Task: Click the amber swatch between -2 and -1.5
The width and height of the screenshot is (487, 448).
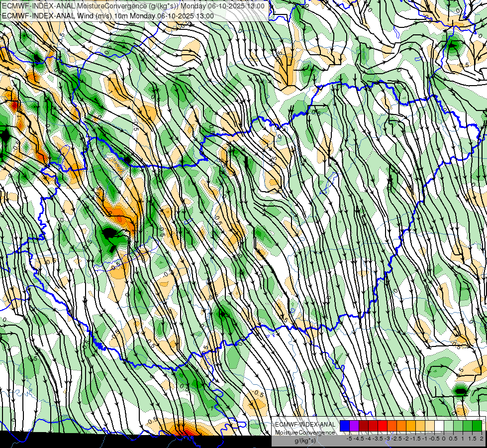Action: click(411, 426)
